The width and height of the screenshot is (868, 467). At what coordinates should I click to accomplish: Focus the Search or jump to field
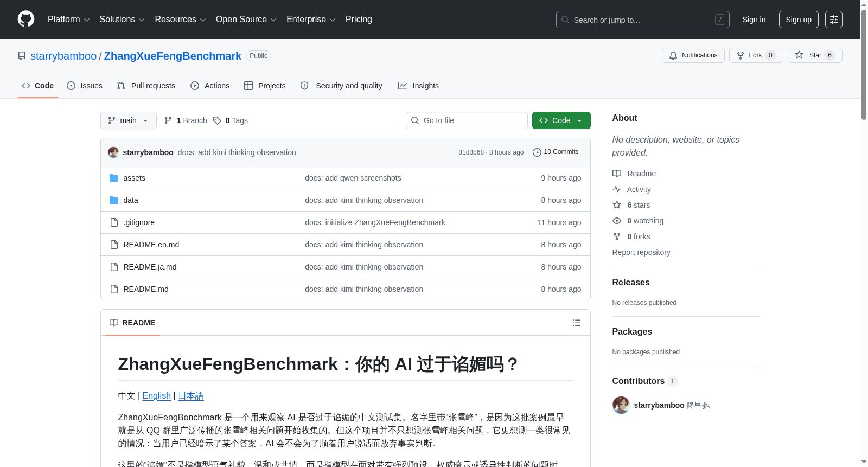click(642, 20)
